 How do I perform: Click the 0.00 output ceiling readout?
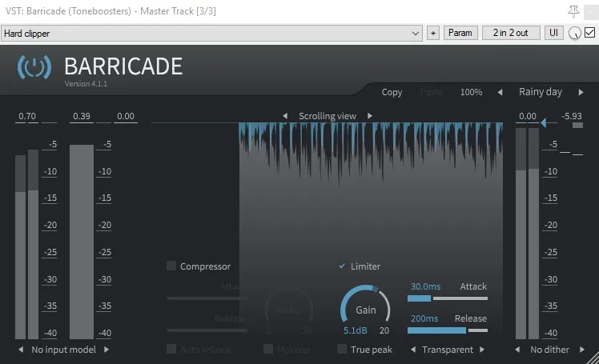(528, 116)
